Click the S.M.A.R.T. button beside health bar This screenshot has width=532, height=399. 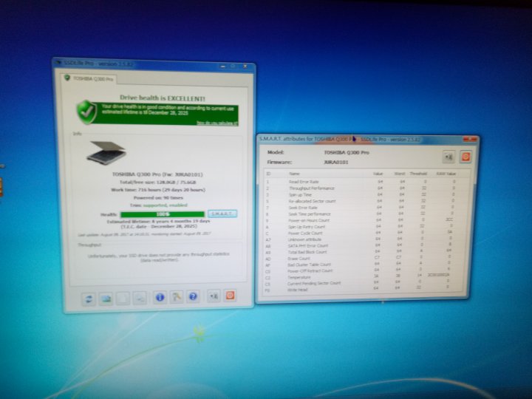pyautogui.click(x=222, y=214)
